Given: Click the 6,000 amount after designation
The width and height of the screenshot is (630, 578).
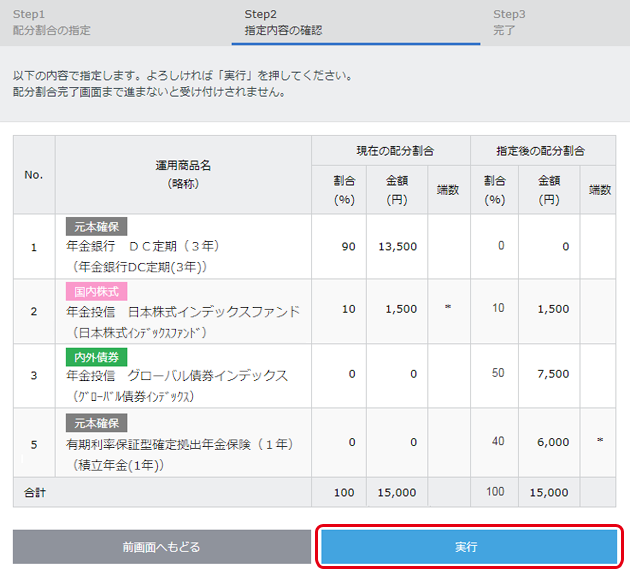Looking at the screenshot, I should tap(553, 442).
